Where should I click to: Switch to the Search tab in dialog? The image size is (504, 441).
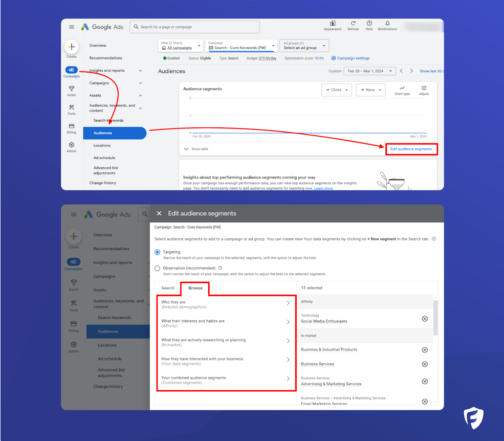point(168,288)
